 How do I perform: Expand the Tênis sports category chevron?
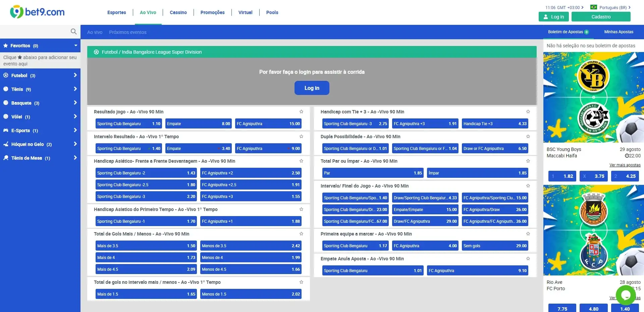tap(75, 89)
